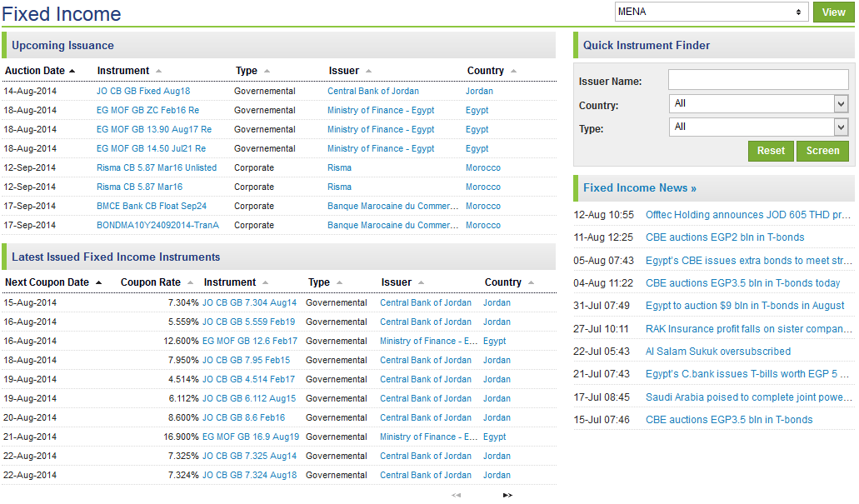Click the Screen button
The width and height of the screenshot is (859, 504).
coord(822,151)
